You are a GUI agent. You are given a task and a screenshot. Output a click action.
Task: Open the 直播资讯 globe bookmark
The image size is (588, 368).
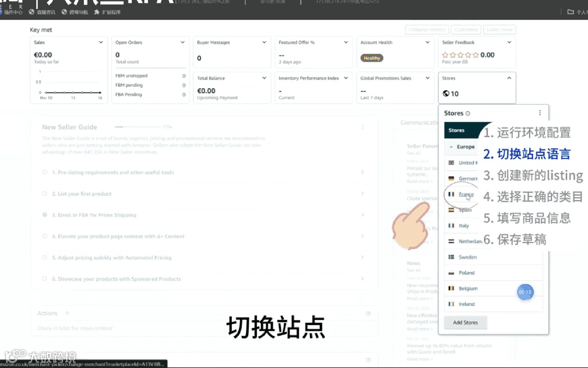coord(42,12)
